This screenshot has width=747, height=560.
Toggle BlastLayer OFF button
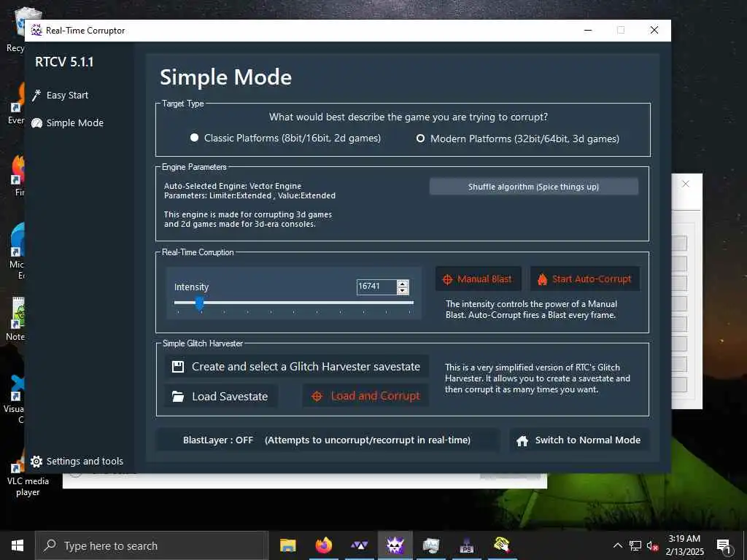tap(328, 440)
